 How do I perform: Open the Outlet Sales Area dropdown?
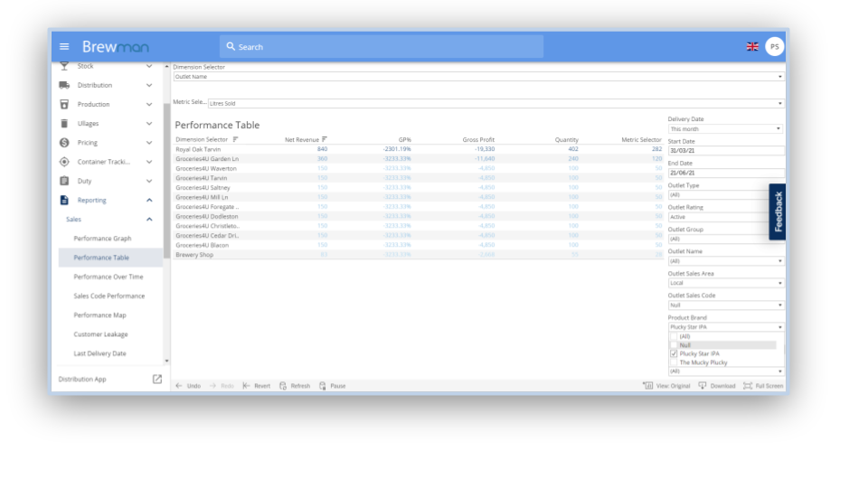click(726, 283)
